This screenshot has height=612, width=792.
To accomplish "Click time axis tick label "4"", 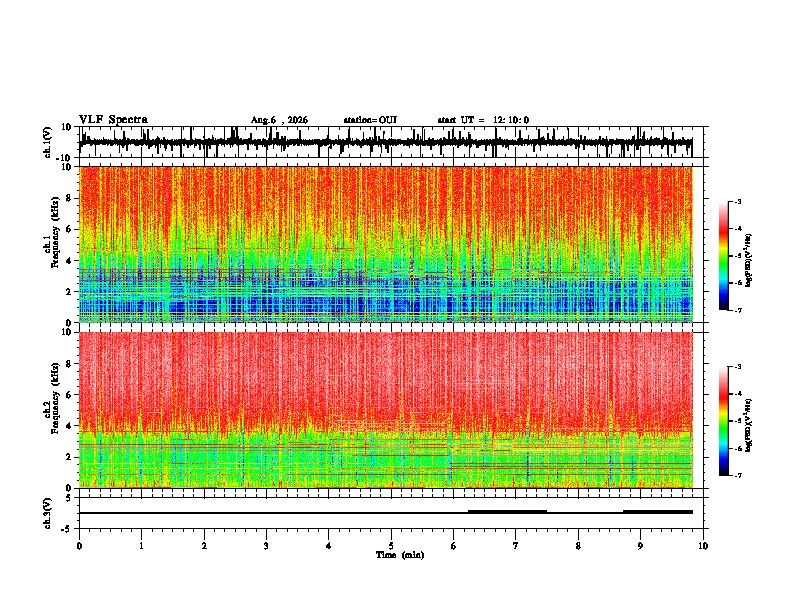I will (x=329, y=546).
